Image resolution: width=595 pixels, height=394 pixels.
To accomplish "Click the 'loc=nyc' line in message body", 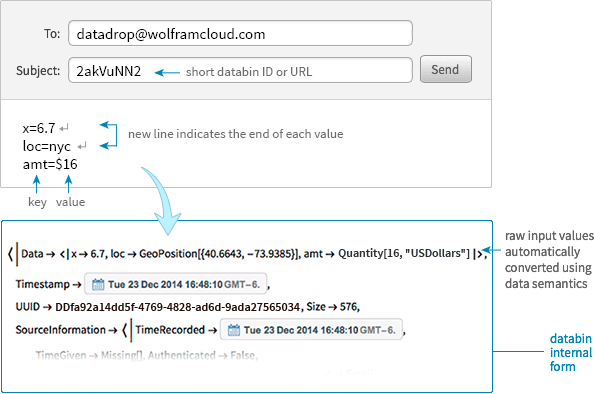I will pyautogui.click(x=46, y=146).
